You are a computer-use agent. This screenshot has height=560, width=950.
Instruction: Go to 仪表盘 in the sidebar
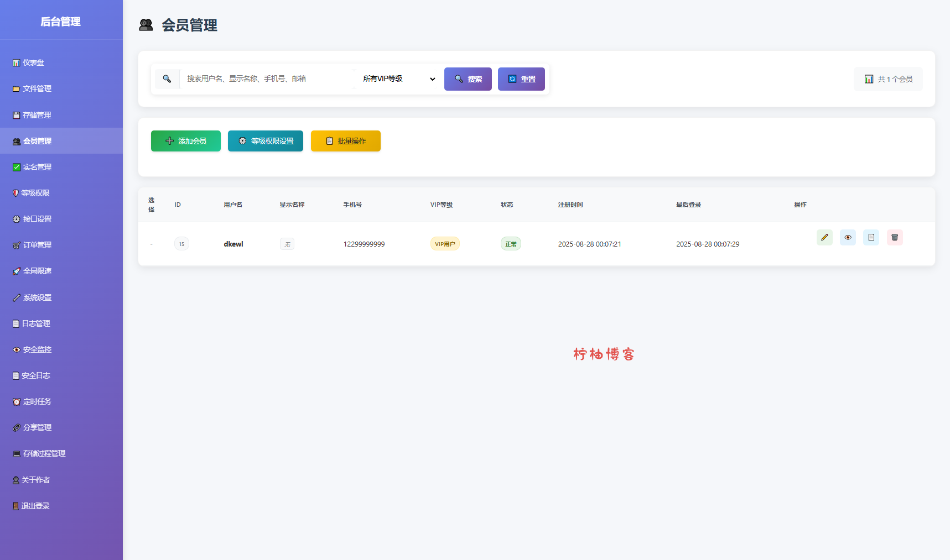pyautogui.click(x=33, y=63)
